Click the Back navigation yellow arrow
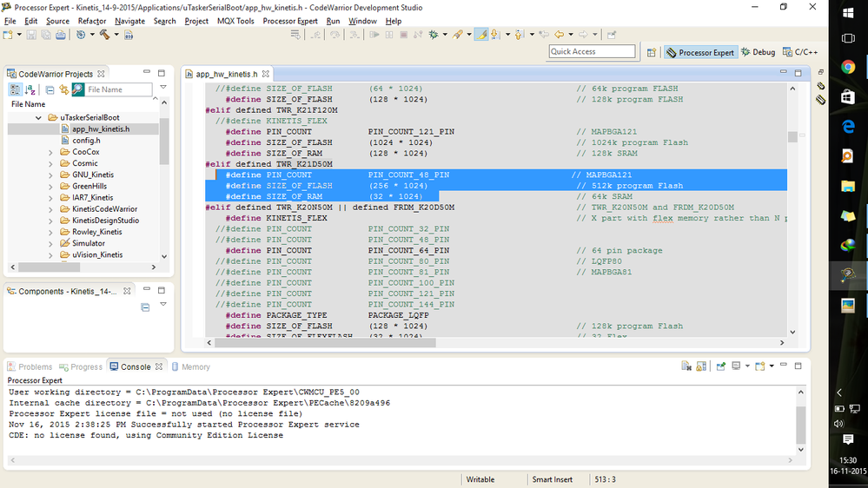 pos(559,35)
